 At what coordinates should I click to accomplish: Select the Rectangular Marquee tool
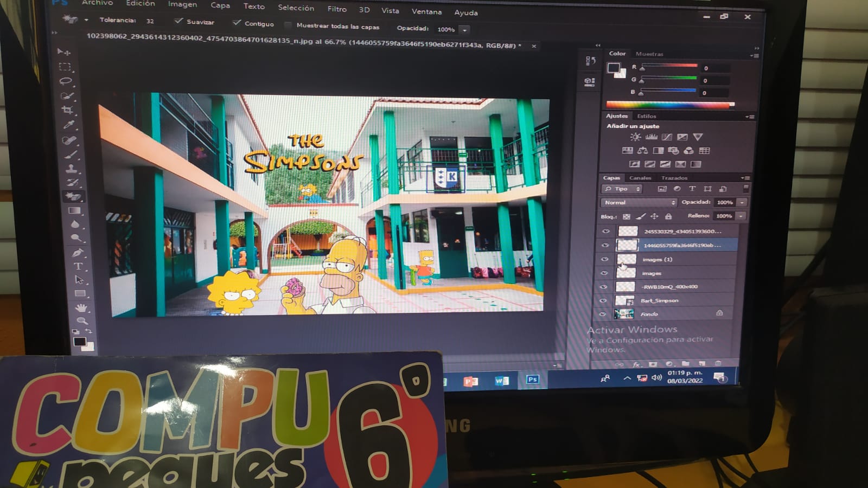tap(65, 67)
